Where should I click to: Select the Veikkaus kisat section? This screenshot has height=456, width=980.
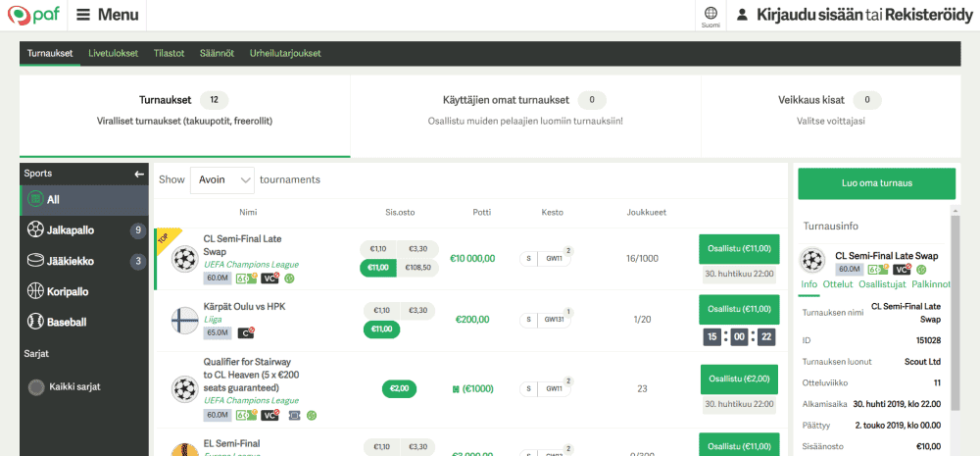[x=831, y=117]
